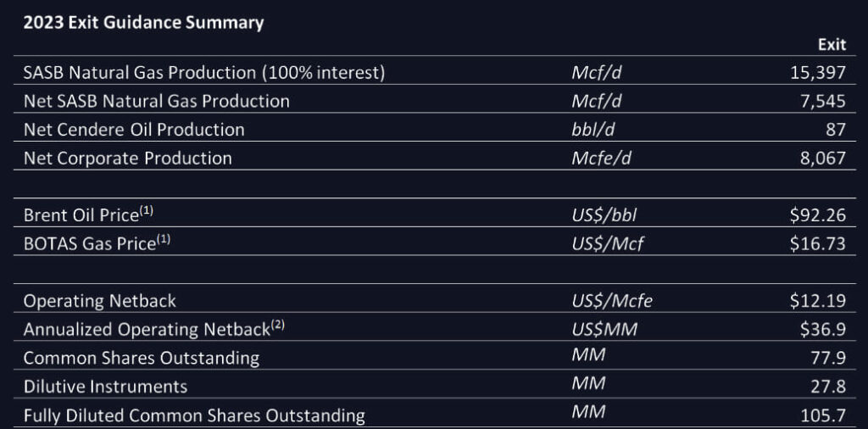Image resolution: width=868 pixels, height=429 pixels.
Task: Select the Fully Diluted shares value 105.7
Action: [x=824, y=415]
